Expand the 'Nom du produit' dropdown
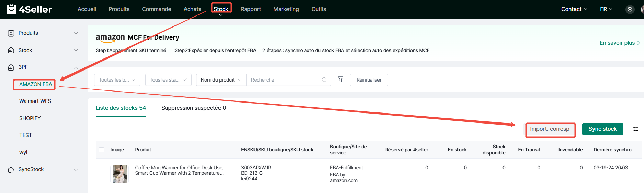Image resolution: width=644 pixels, height=193 pixels. pos(221,80)
